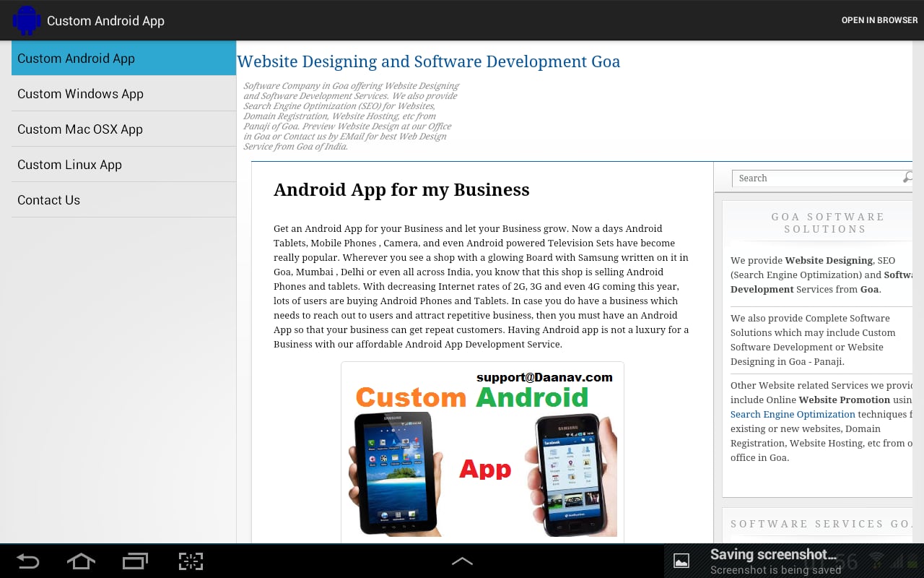924x578 pixels.
Task: Click the italic site description paragraph
Action: pyautogui.click(x=351, y=116)
